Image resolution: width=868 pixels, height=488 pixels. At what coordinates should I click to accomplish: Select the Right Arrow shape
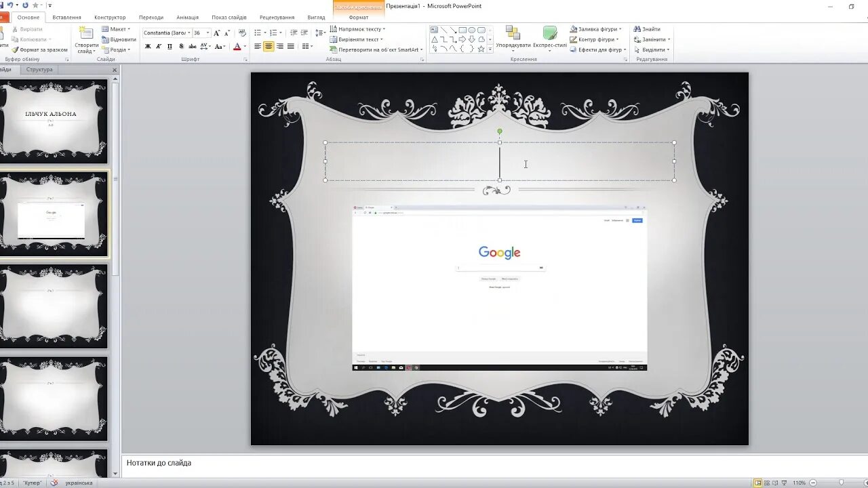462,39
